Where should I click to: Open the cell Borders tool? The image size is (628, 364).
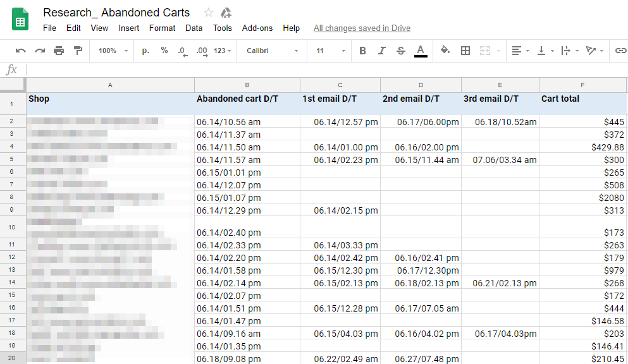coord(465,51)
